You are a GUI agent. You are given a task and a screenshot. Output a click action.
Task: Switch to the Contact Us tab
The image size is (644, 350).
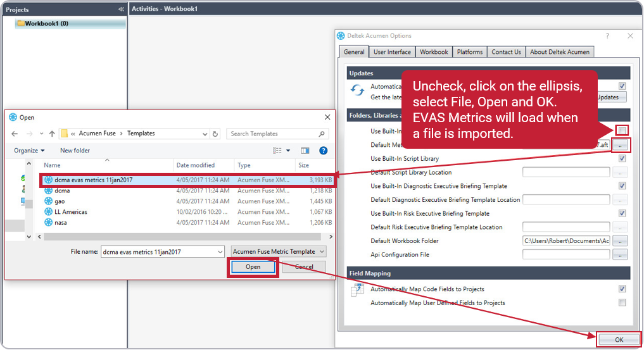coord(506,52)
